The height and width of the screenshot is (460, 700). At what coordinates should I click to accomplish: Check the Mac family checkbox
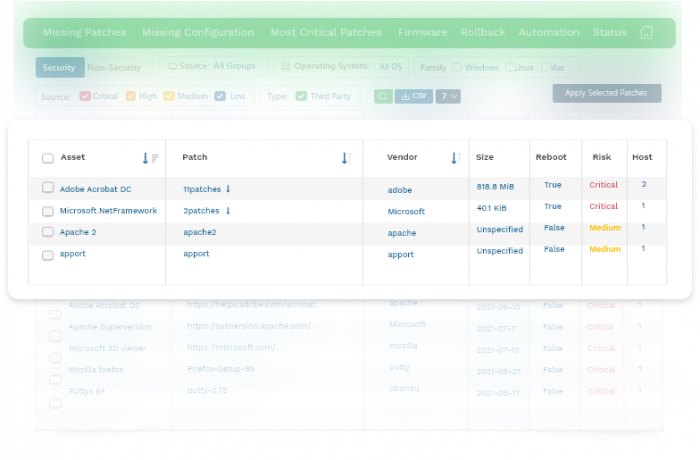tap(546, 67)
